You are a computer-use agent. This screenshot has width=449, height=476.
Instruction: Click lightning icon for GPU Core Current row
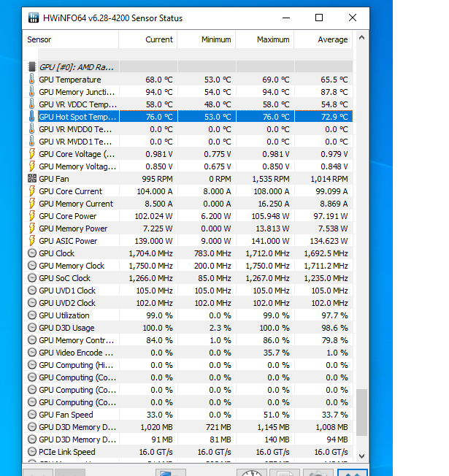coord(32,191)
